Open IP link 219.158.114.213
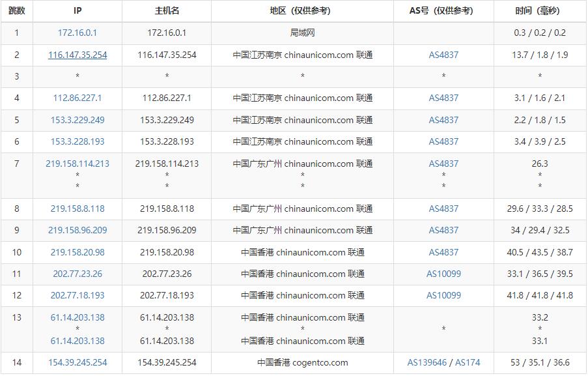This screenshot has height=376, width=588. 77,164
